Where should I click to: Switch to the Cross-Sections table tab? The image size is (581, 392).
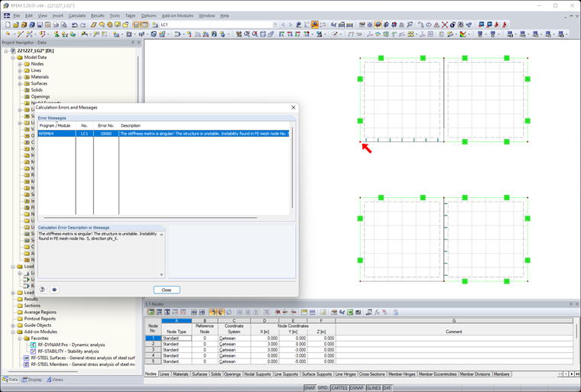point(372,374)
